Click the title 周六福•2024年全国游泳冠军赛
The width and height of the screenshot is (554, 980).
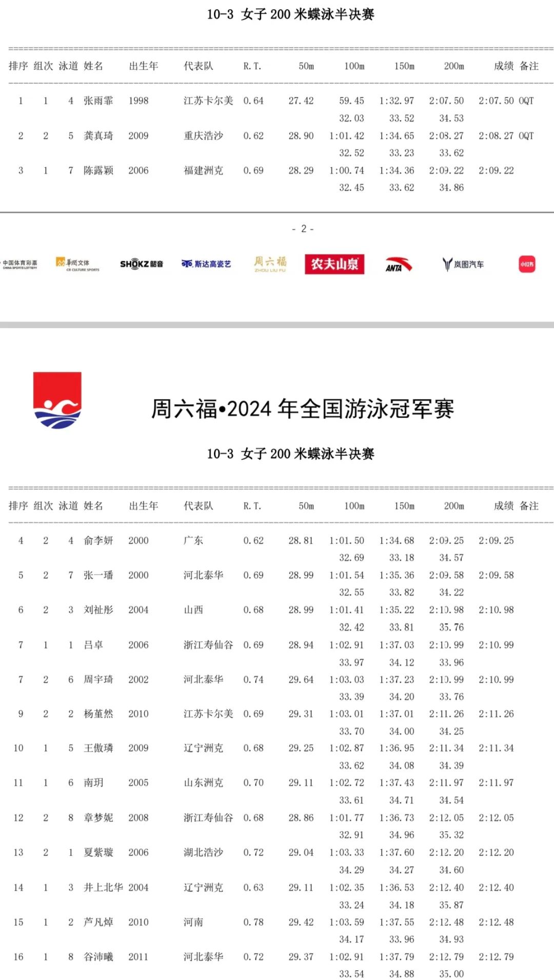(x=302, y=409)
